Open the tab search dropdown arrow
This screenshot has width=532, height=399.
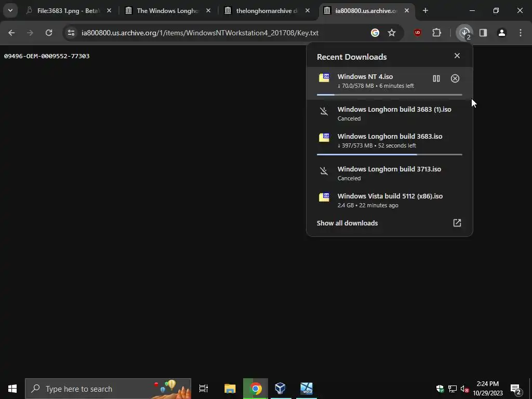[10, 10]
